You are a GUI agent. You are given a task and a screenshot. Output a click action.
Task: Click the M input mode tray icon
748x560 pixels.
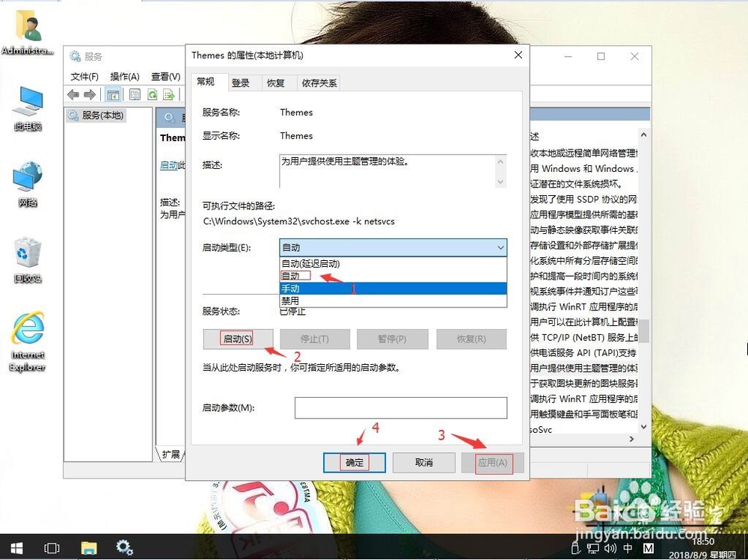tap(648, 549)
